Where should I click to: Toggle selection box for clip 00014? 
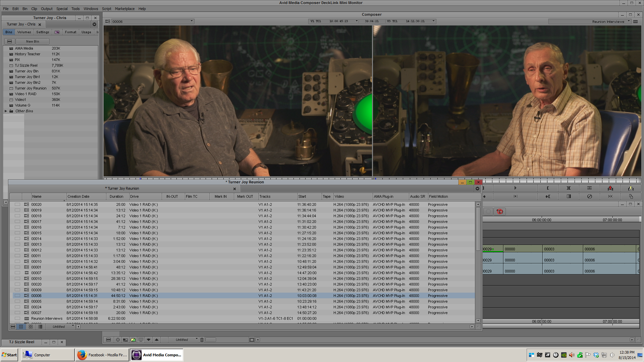tap(17, 239)
